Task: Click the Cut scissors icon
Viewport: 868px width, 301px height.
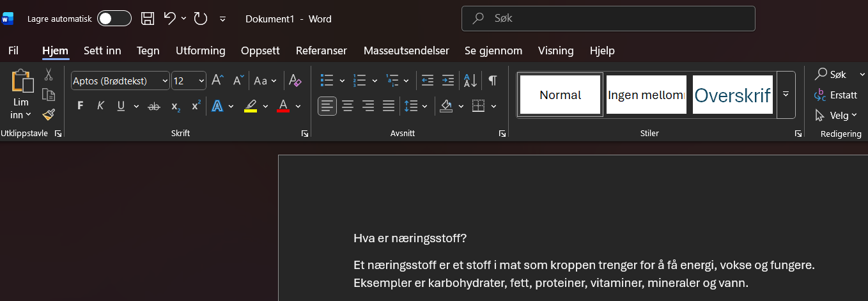Action: [49, 75]
